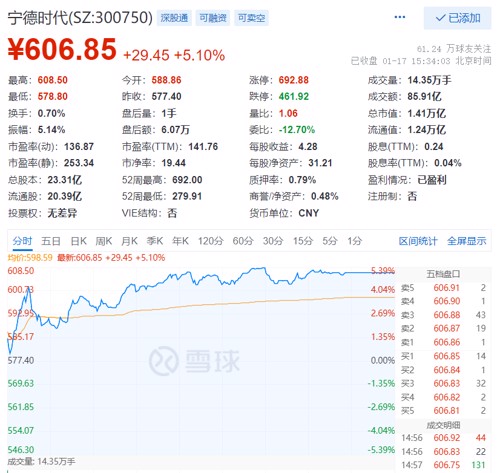Screen dimensions: 500x473
Task: Switch to the 120分 chart tab
Action: (210, 241)
